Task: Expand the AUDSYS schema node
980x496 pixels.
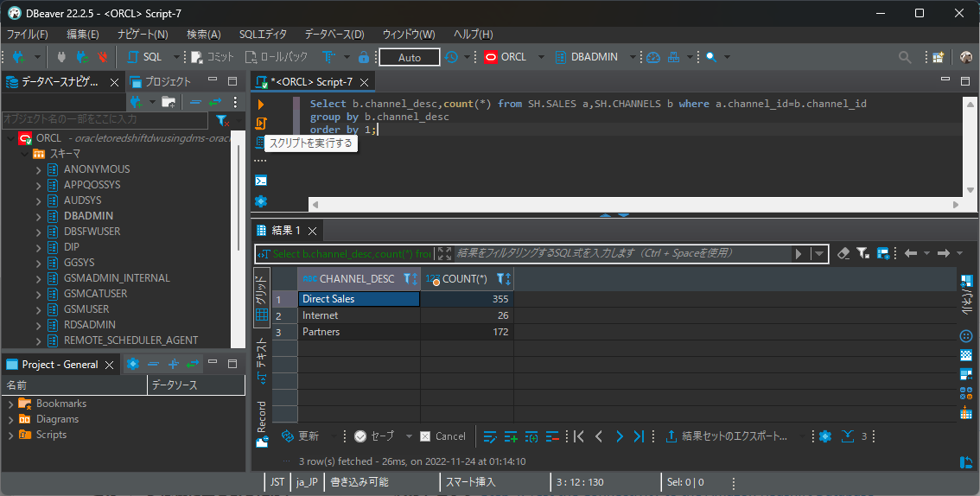Action: coord(38,200)
